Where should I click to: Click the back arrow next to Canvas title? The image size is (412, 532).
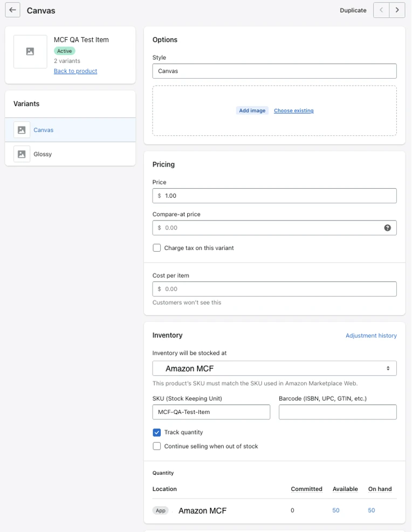pyautogui.click(x=12, y=10)
